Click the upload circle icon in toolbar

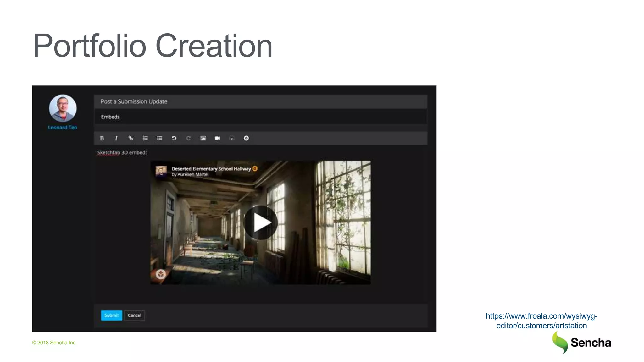pos(246,138)
